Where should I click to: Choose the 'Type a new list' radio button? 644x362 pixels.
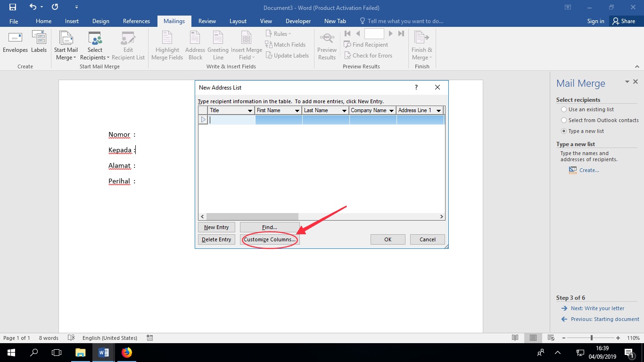[564, 131]
